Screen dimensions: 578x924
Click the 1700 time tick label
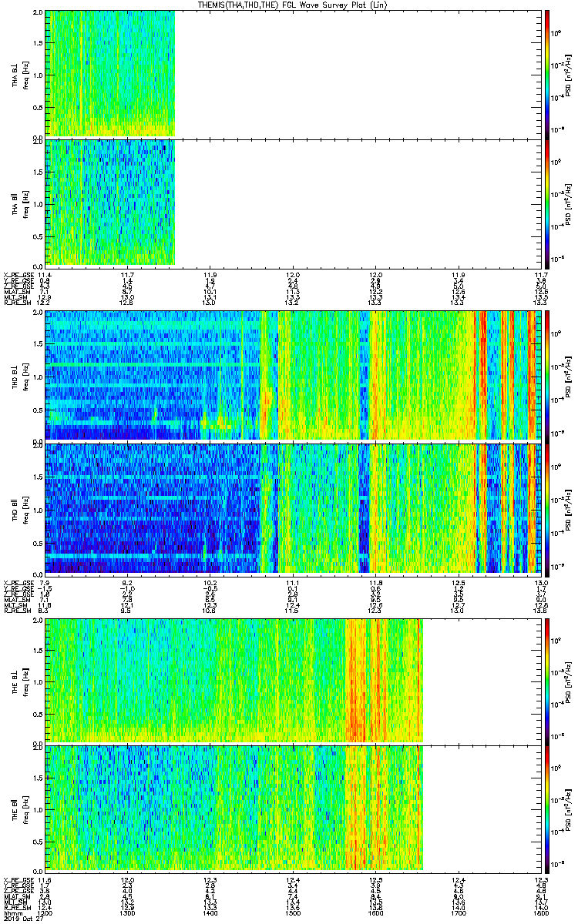point(459,913)
